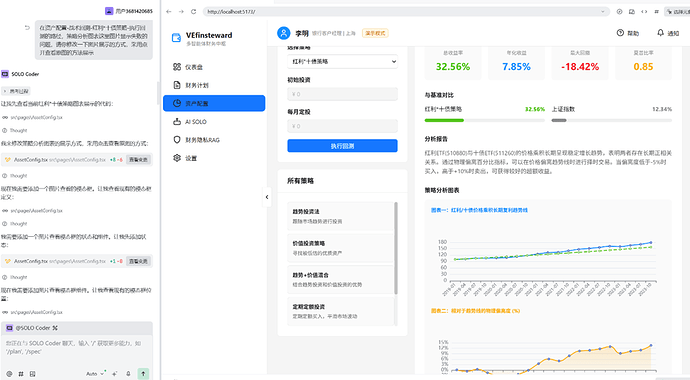
Task: Open 财务隐私RAG in the sidebar
Action: tap(214, 140)
